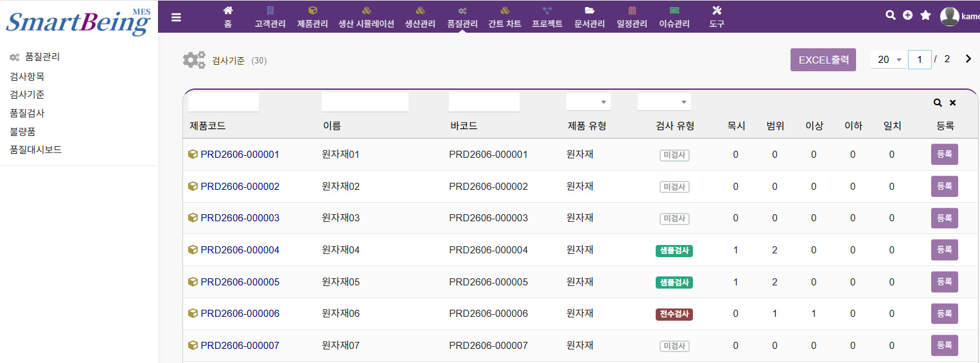Open 품질검사 in sidebar
This screenshot has width=980, height=363.
pyautogui.click(x=27, y=113)
